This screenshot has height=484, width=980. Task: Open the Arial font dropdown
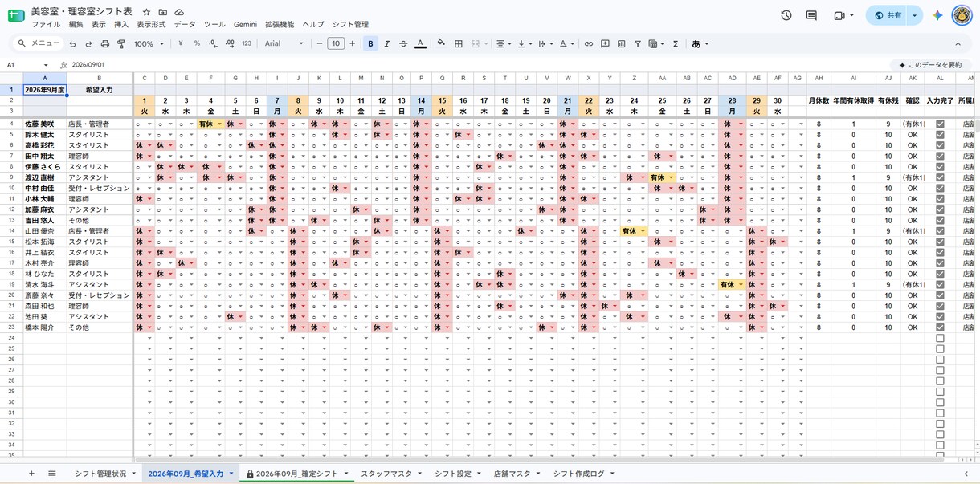click(x=284, y=44)
